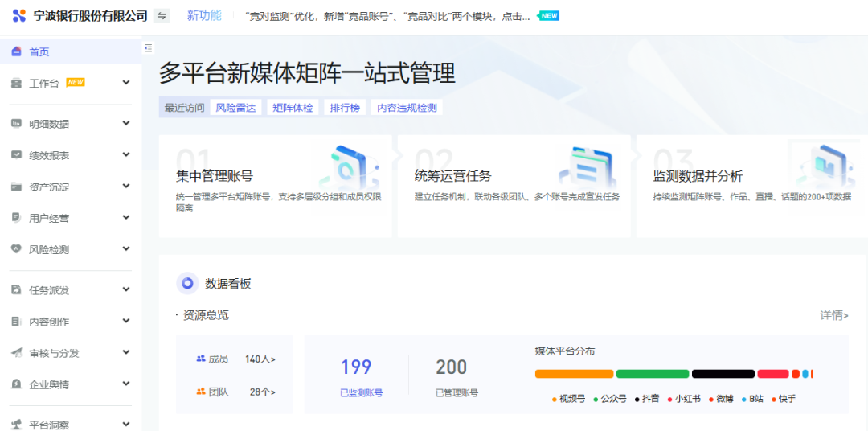The height and width of the screenshot is (431, 868).
Task: Click the 明细数据 icon in the sidebar
Action: tap(16, 124)
